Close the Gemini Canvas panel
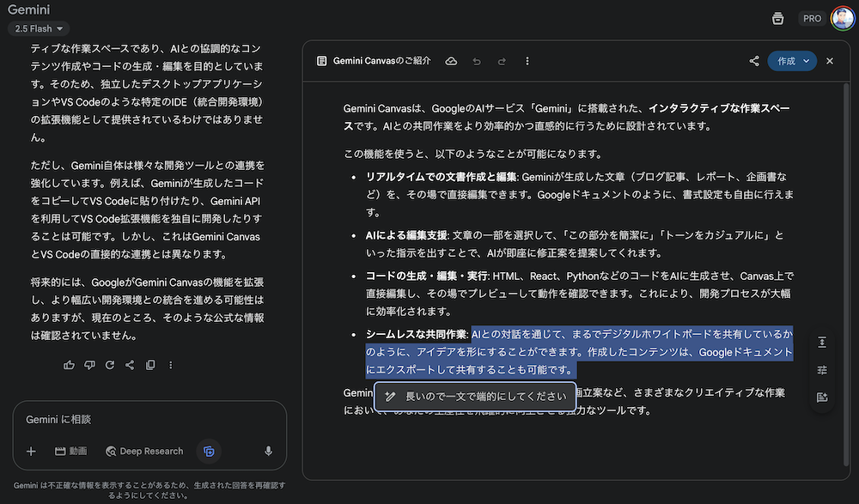This screenshot has height=504, width=859. click(830, 61)
